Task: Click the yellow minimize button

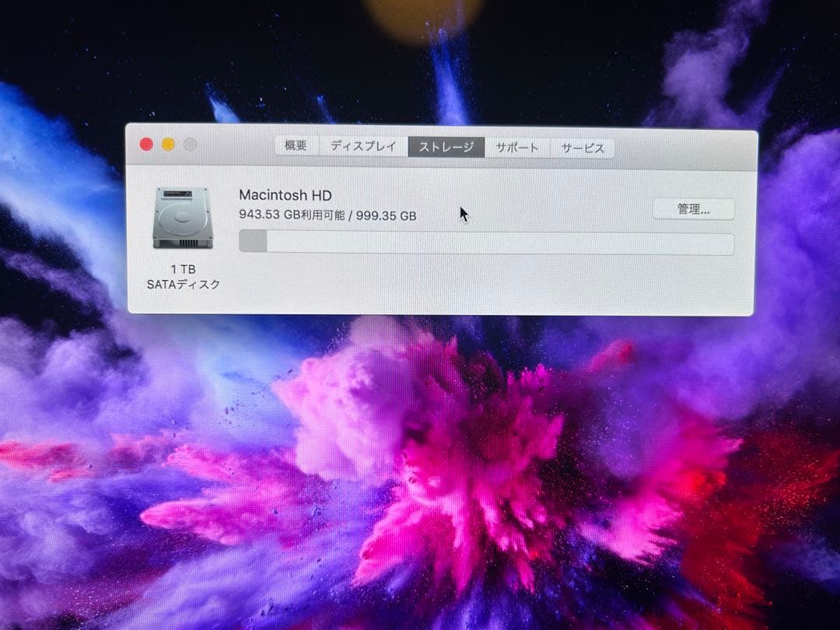Action: coord(167,144)
